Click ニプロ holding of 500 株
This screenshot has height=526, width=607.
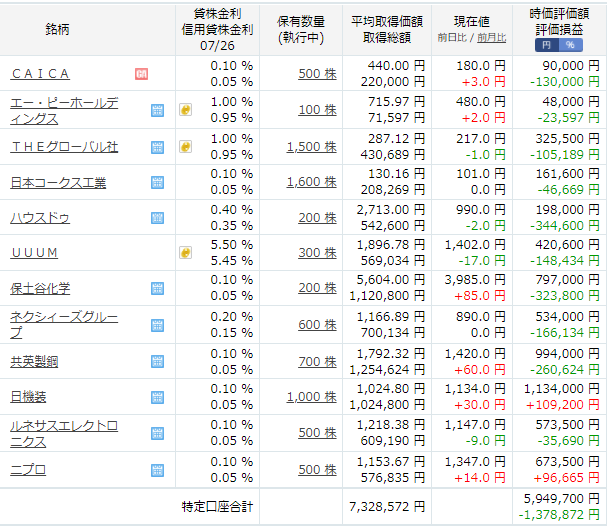pyautogui.click(x=317, y=469)
